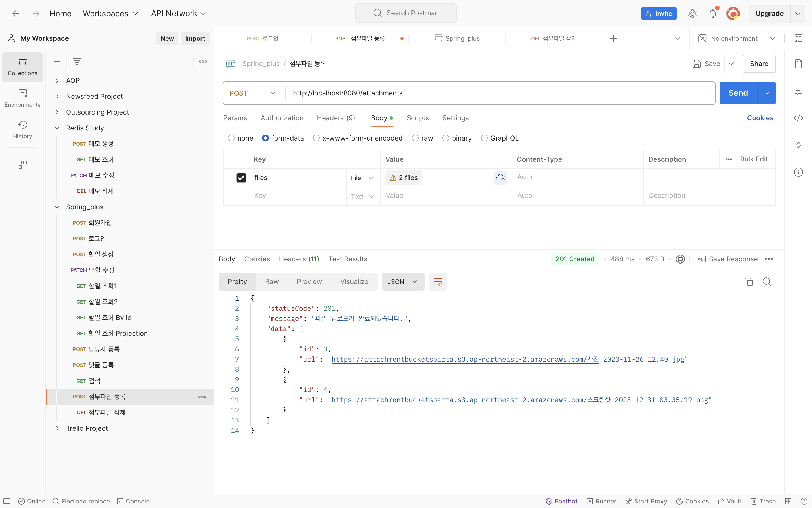Open the Save options dropdown arrow

pos(731,63)
